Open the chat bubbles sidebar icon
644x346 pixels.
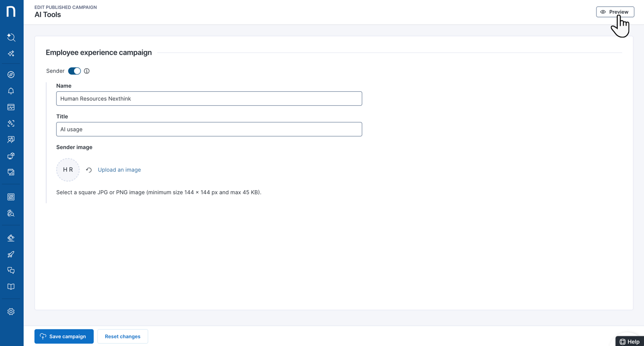coord(11,271)
